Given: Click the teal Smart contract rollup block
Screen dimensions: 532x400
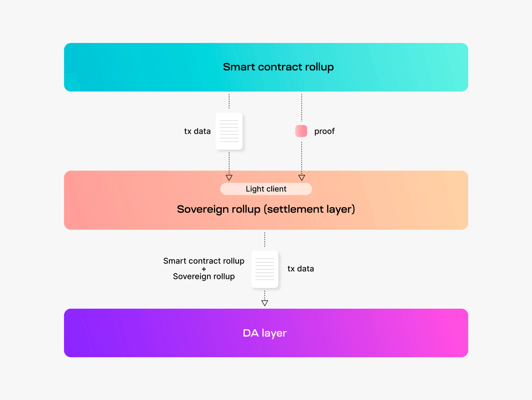Looking at the screenshot, I should (266, 67).
